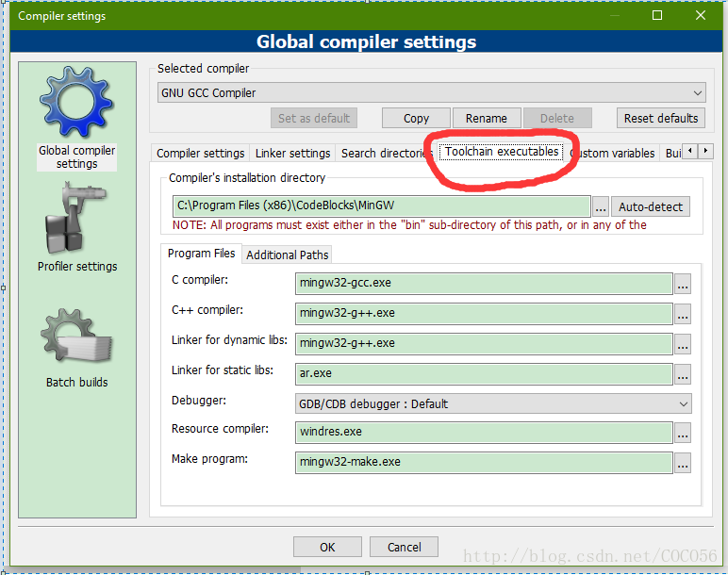Open Batch builds icon
Viewport: 728px width, 575px height.
point(76,337)
